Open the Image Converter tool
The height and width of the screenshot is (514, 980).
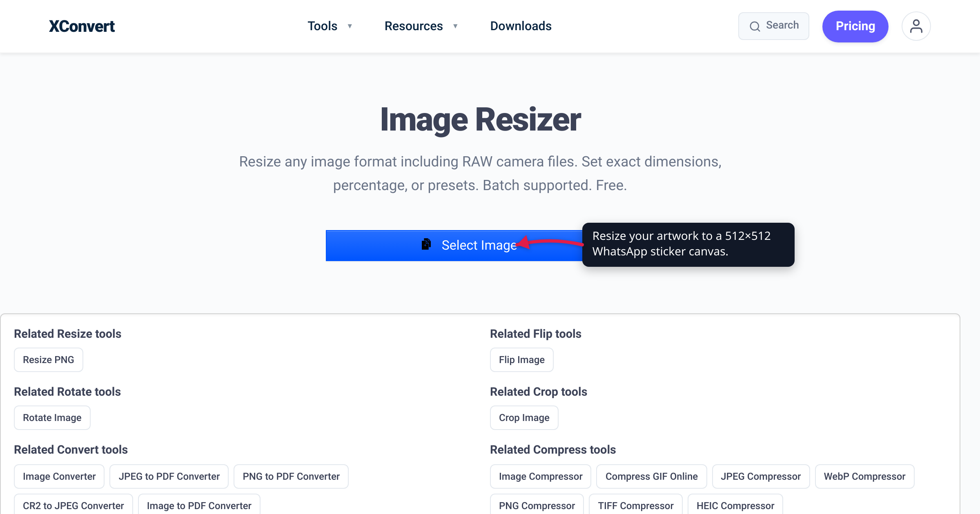click(x=59, y=476)
